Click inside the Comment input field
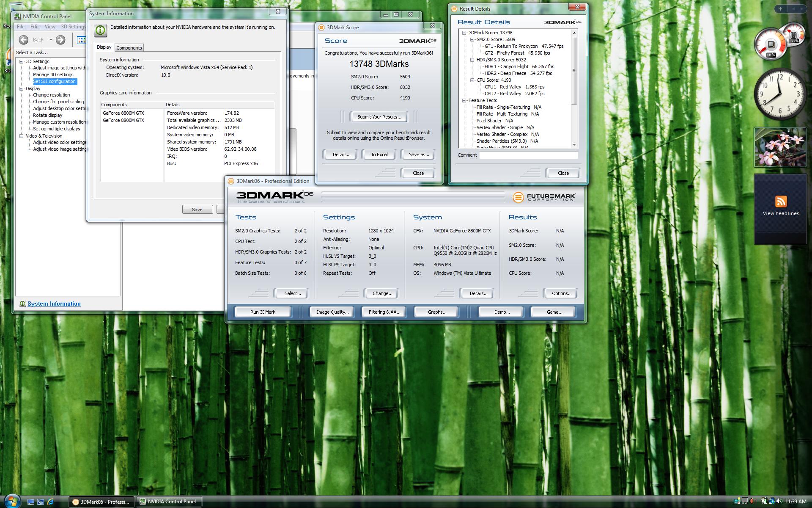812x508 pixels. pos(529,155)
